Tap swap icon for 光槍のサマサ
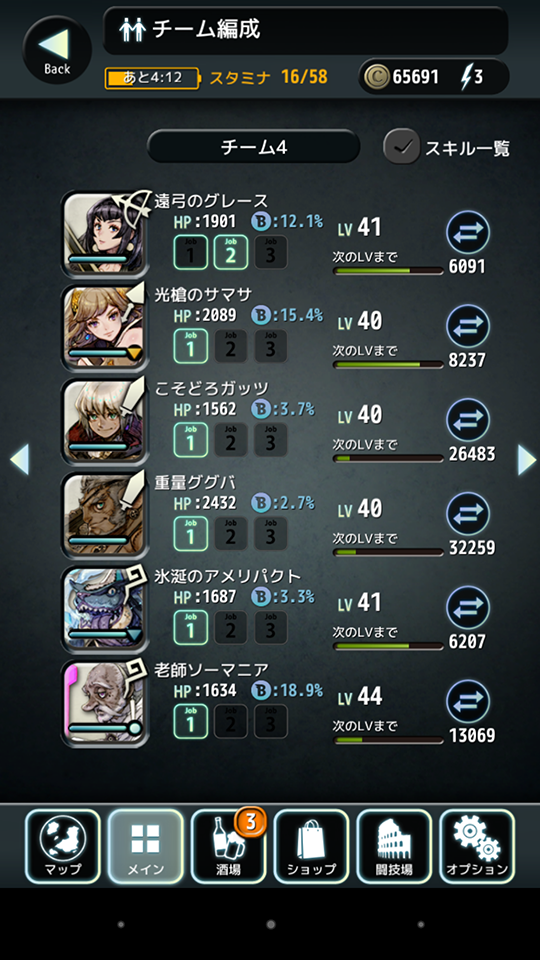Screen dimensions: 540x960 pos(468,326)
